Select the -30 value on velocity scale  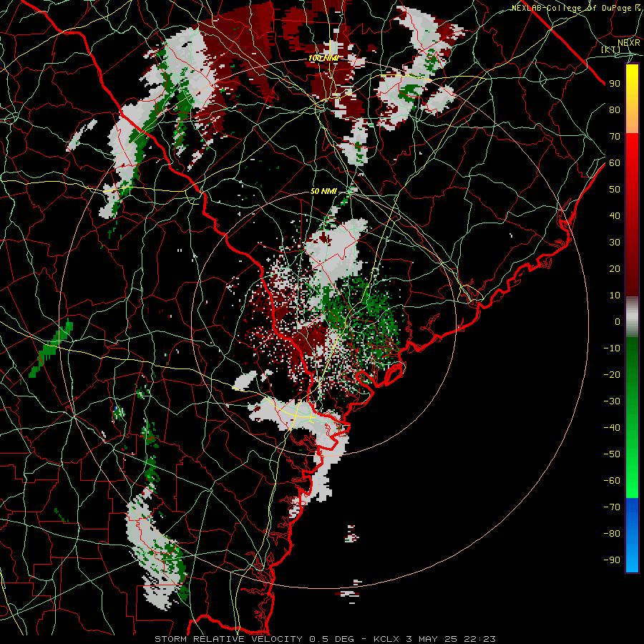tap(612, 401)
